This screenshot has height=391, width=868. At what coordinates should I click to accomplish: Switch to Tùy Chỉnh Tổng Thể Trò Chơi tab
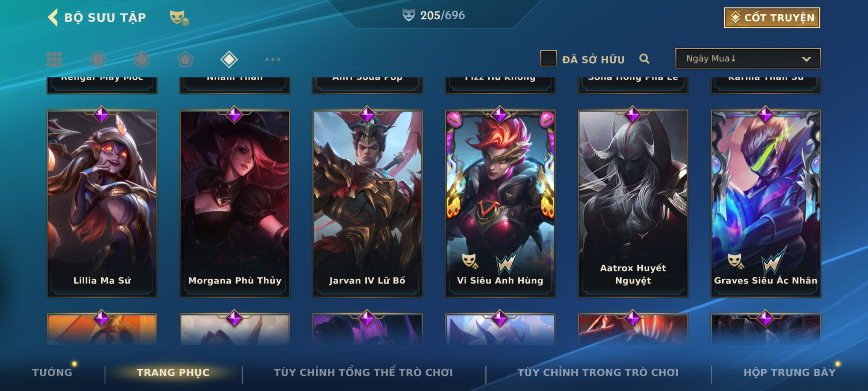[x=363, y=372]
